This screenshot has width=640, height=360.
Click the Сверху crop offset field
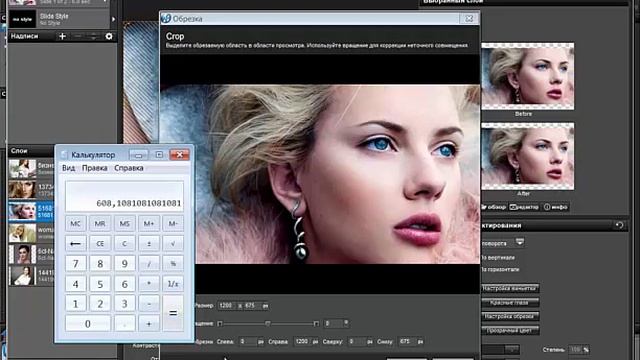point(356,341)
